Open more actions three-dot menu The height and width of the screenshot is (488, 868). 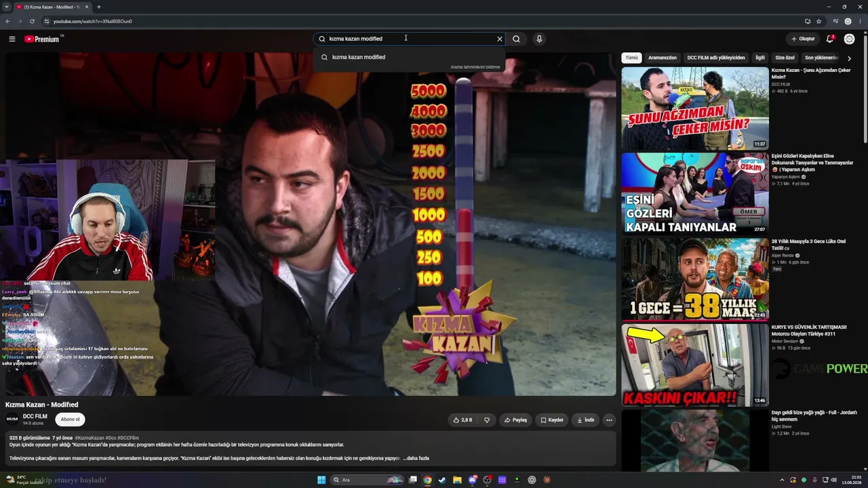(609, 420)
